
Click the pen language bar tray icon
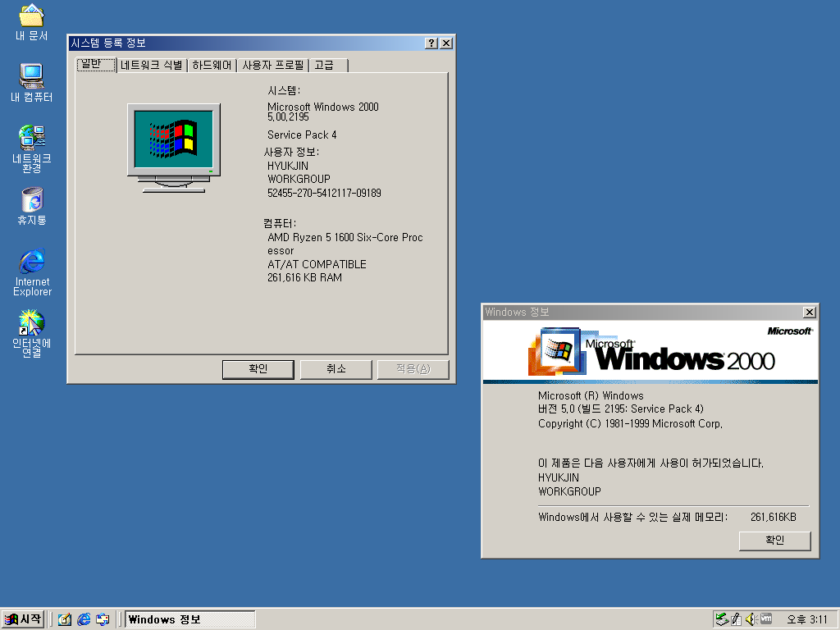737,619
